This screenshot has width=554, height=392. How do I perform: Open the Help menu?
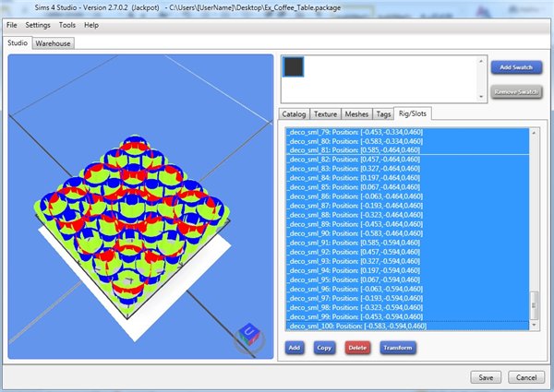click(91, 25)
